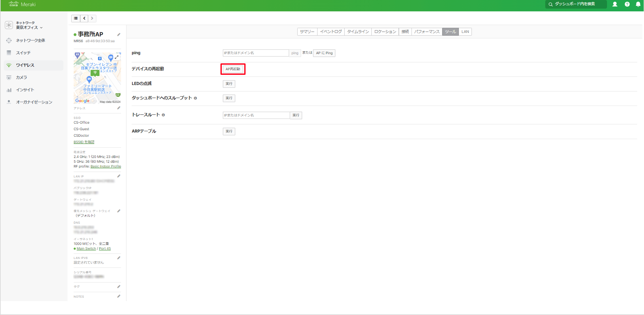Switch to the イベントログ tab
This screenshot has width=644, height=315.
pyautogui.click(x=331, y=32)
